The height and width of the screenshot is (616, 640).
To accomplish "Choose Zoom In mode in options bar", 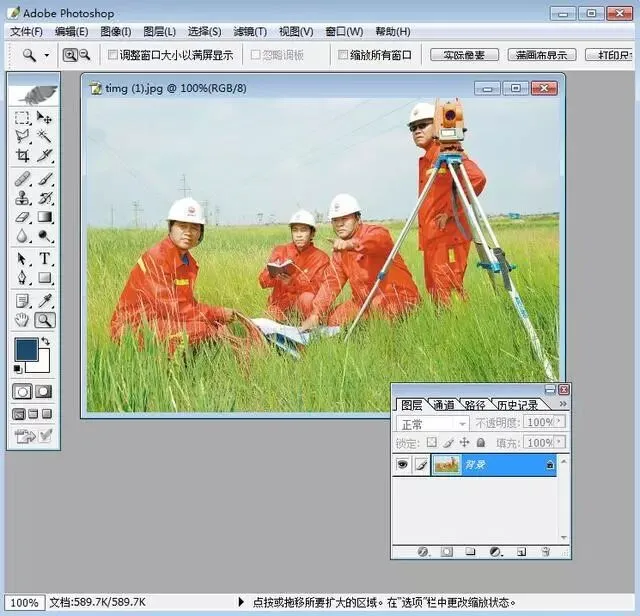I will (x=70, y=55).
